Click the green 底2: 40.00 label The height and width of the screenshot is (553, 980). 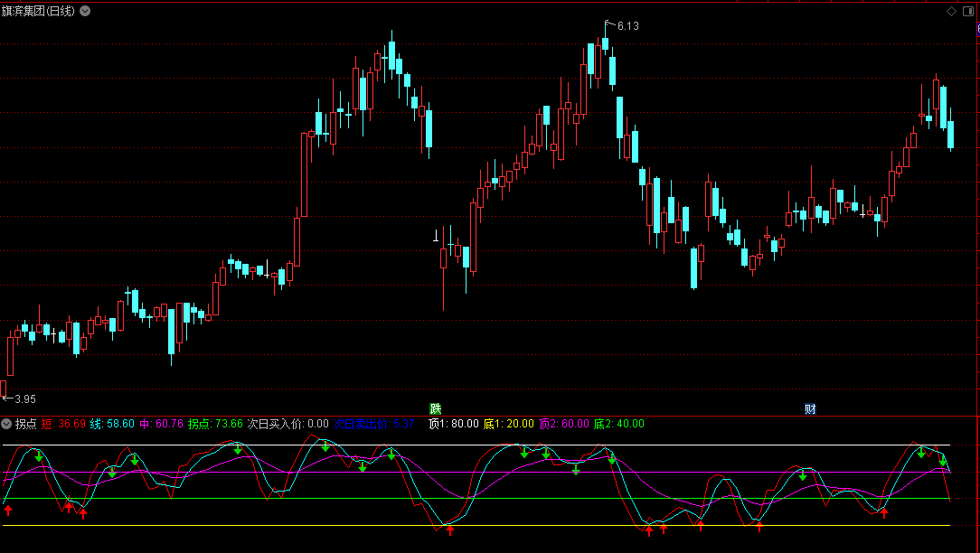[x=618, y=424]
